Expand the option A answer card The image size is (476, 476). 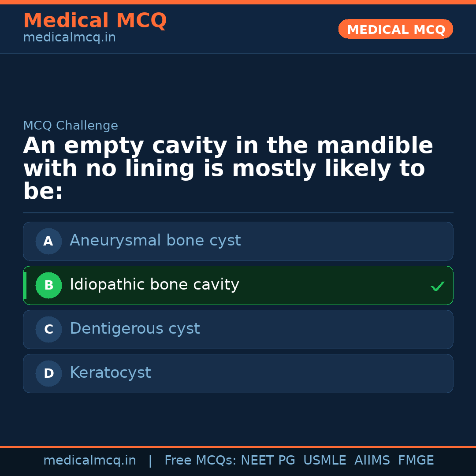[238, 241]
